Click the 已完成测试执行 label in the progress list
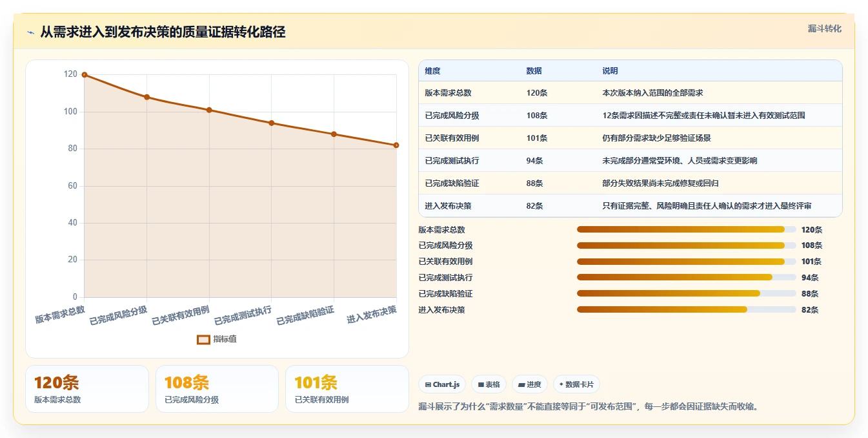Image resolution: width=868 pixels, height=438 pixels. 446,278
